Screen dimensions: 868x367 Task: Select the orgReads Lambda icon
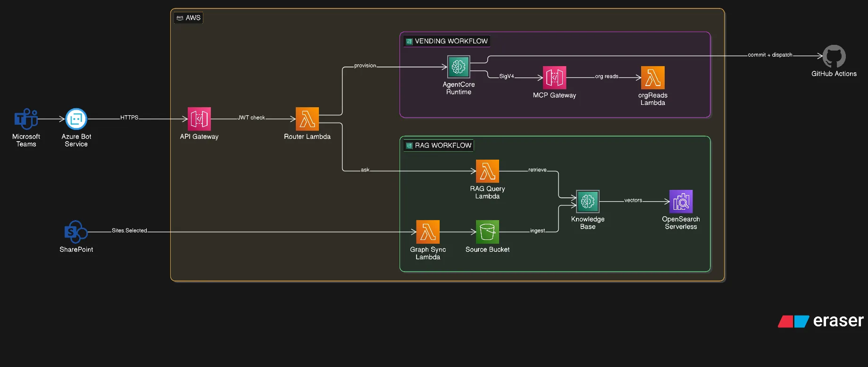[x=653, y=77]
